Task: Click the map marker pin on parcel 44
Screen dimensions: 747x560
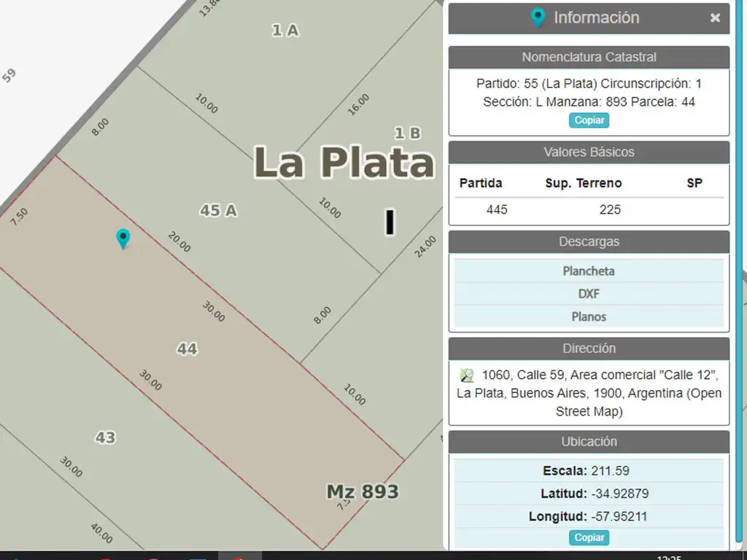Action: point(123,238)
